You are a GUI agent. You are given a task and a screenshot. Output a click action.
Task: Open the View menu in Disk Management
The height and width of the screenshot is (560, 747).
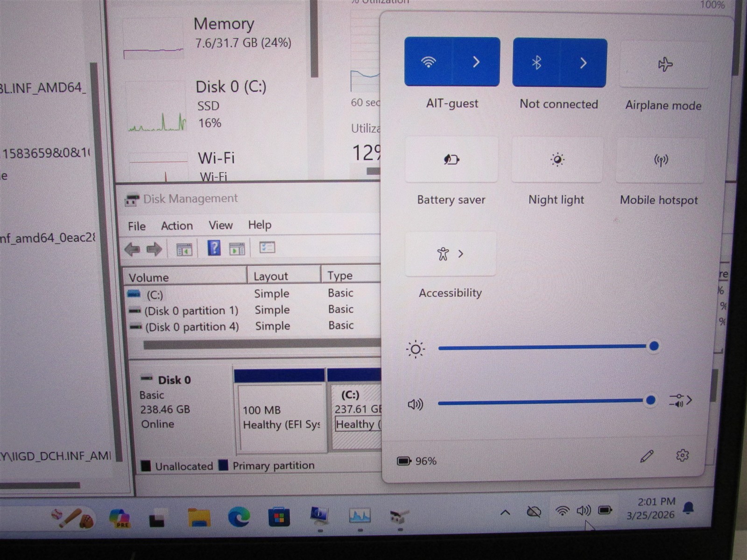pos(220,225)
